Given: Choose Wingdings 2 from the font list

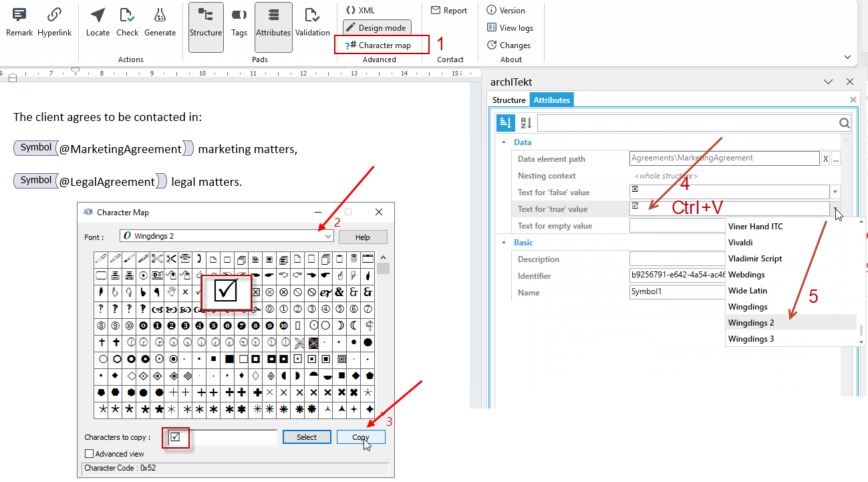Looking at the screenshot, I should coord(791,323).
